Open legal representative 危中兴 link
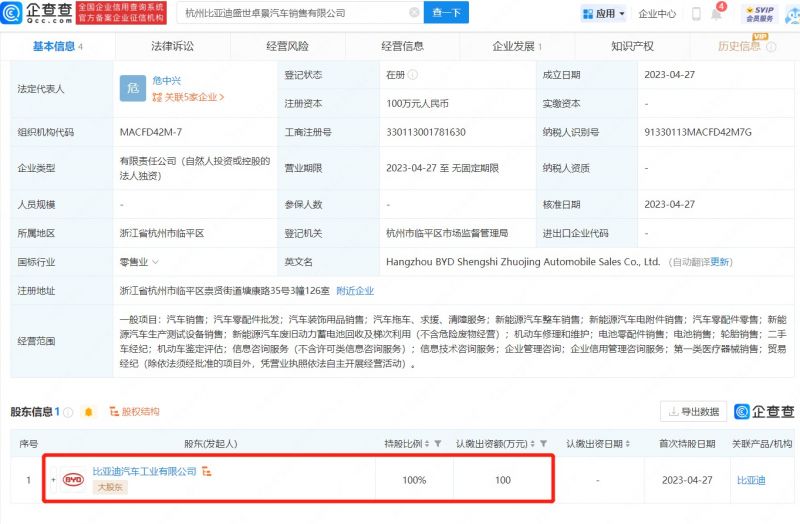 166,80
